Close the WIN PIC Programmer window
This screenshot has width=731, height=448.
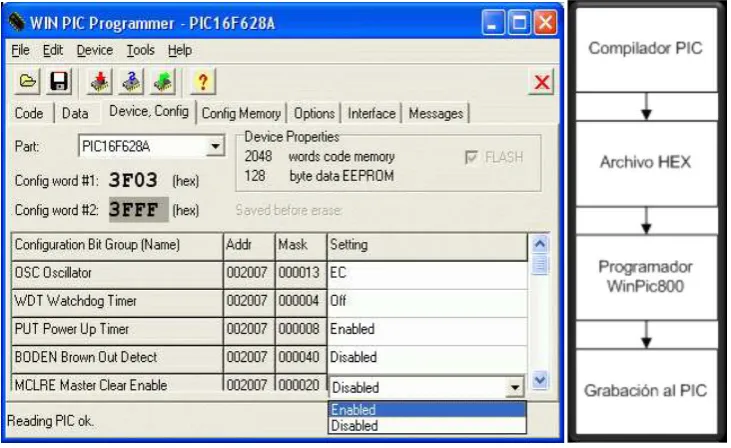545,23
